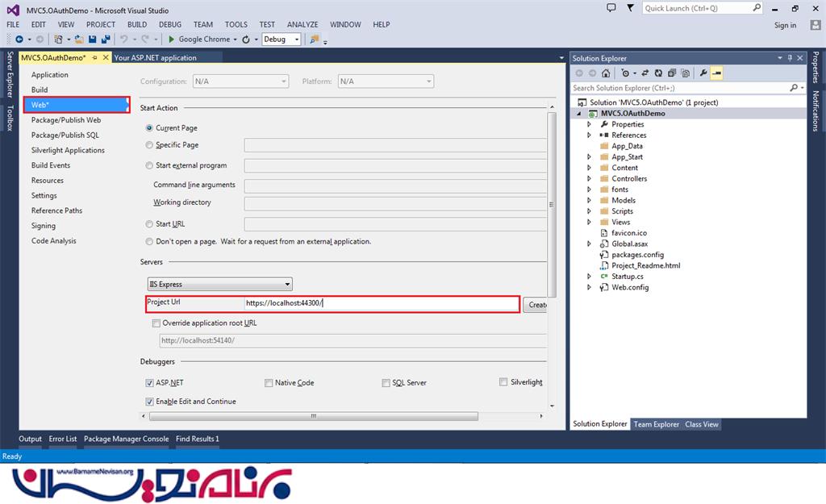Screen dimensions: 826x504
Task: Expand the Controllers folder in Solution Explorer
Action: [590, 179]
